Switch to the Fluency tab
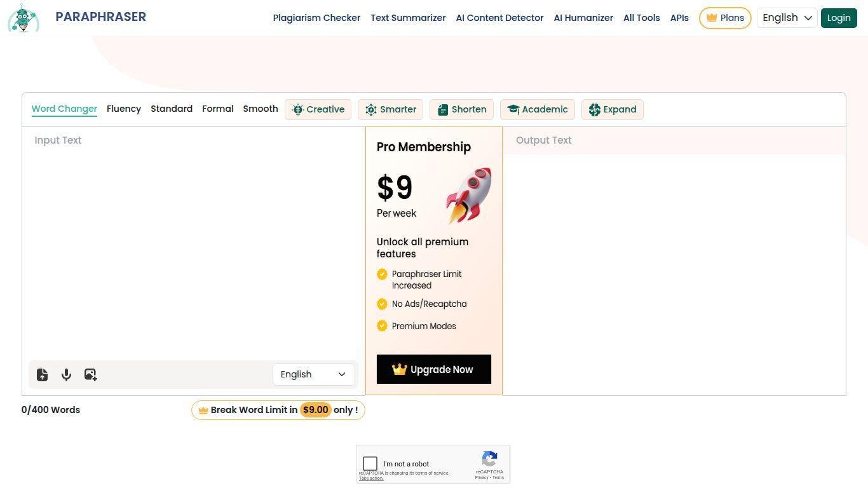Image resolution: width=868 pixels, height=488 pixels. click(x=124, y=109)
